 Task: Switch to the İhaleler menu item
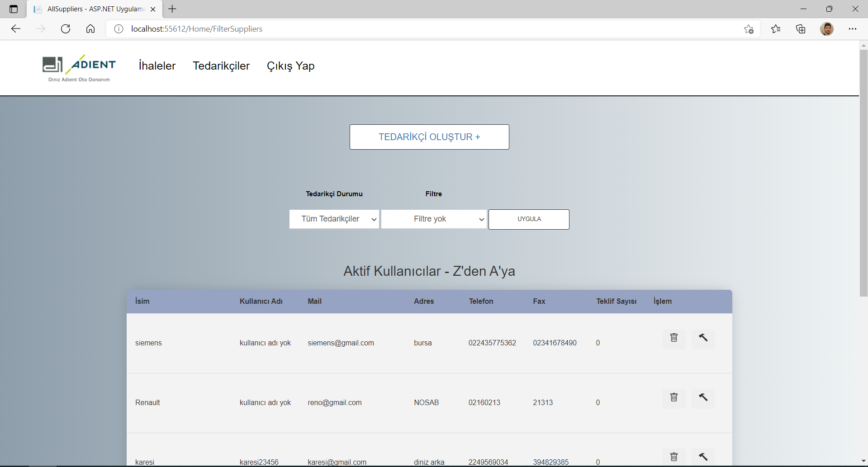157,66
